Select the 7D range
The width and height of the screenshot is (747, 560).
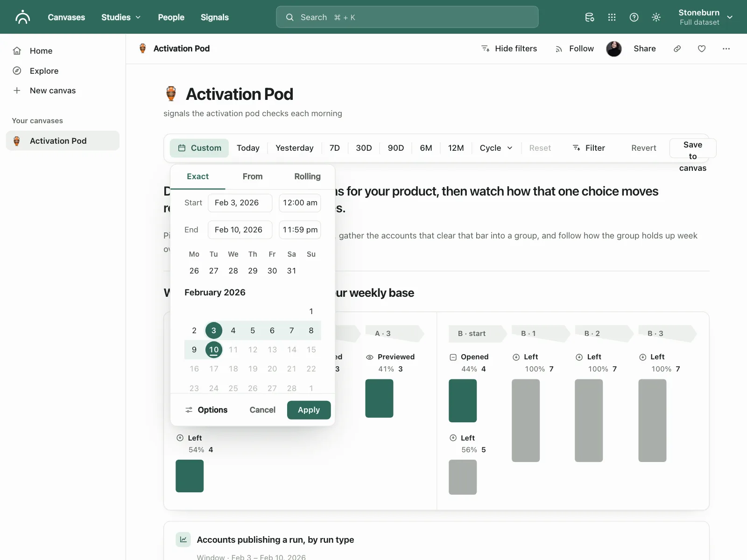coord(335,148)
